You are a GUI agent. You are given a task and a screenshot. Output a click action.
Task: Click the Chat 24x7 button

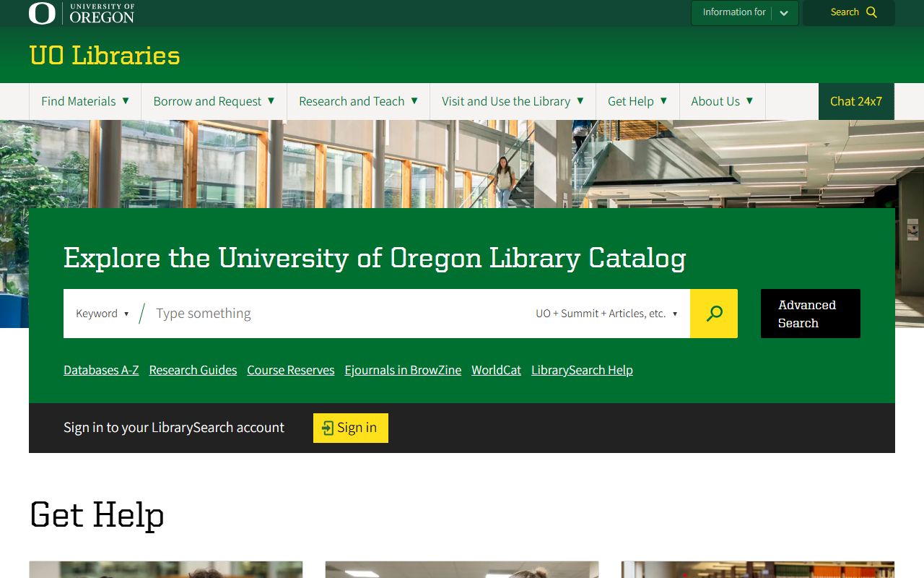coord(856,101)
